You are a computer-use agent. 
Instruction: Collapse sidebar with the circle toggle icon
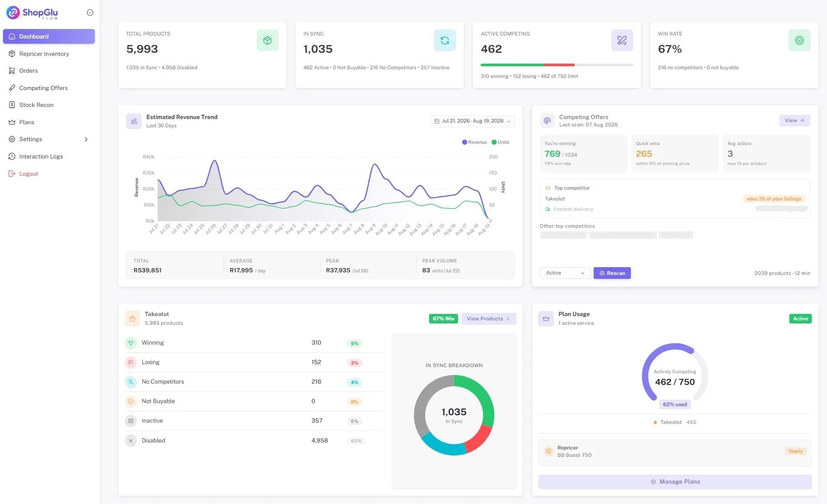click(x=90, y=13)
